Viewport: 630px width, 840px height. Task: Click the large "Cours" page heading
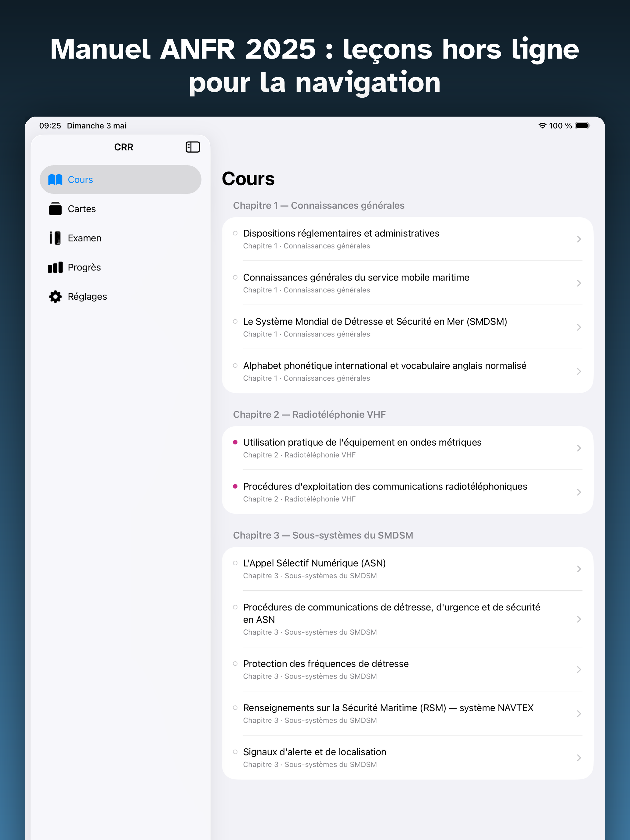coord(248,179)
